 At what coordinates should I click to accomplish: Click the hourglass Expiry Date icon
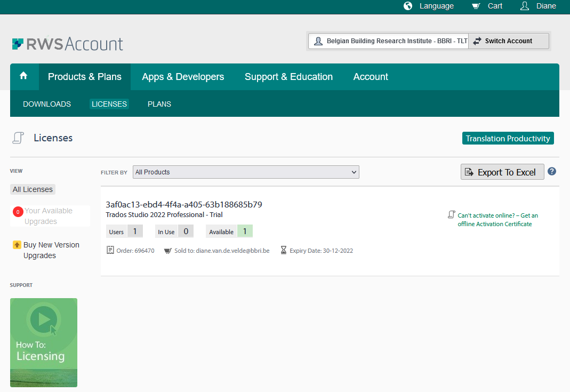coord(284,250)
